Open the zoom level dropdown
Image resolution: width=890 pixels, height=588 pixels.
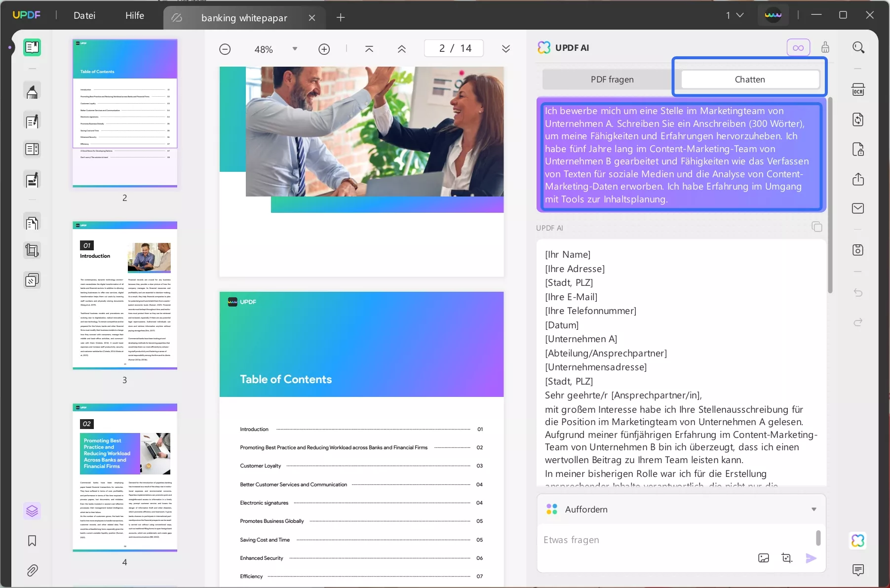[295, 49]
